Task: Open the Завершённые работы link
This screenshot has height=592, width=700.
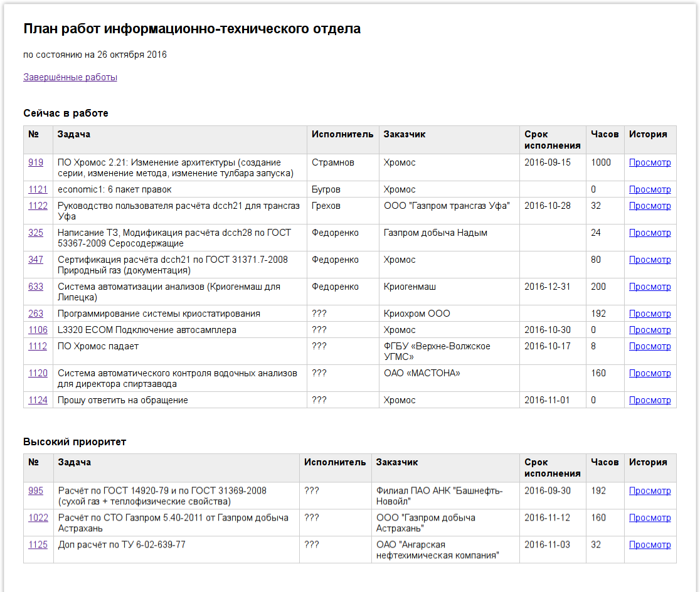Action: (70, 77)
